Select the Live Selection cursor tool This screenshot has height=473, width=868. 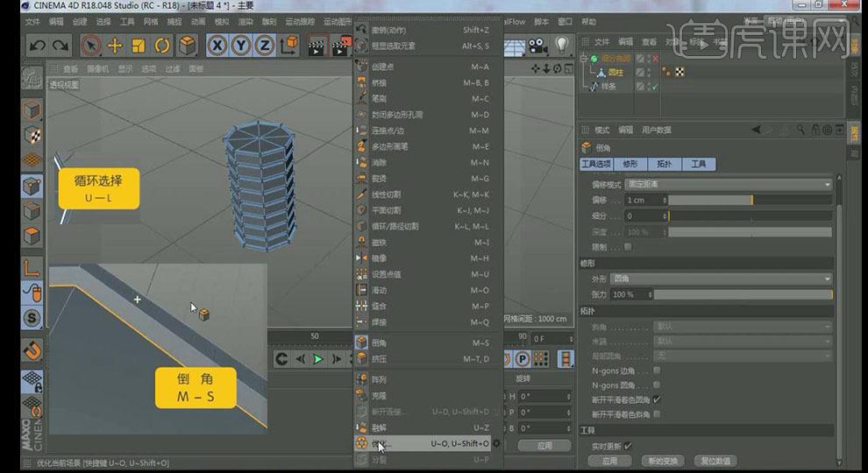pyautogui.click(x=91, y=46)
